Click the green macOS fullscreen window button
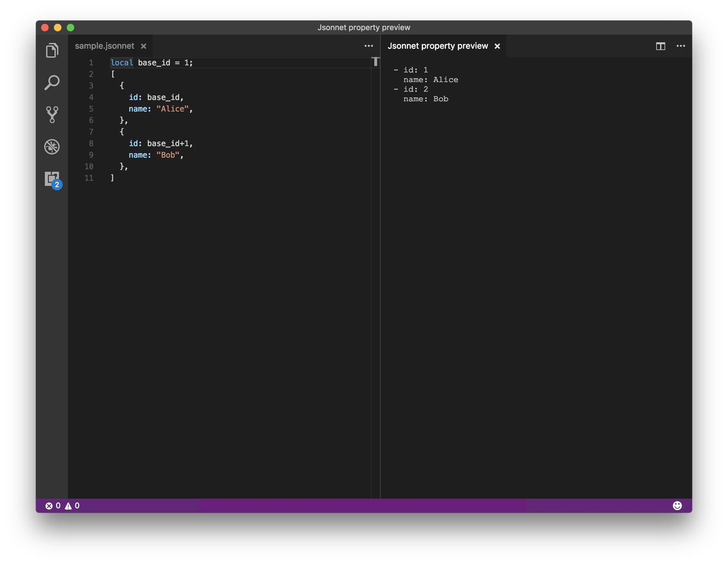The image size is (728, 564). coord(70,27)
